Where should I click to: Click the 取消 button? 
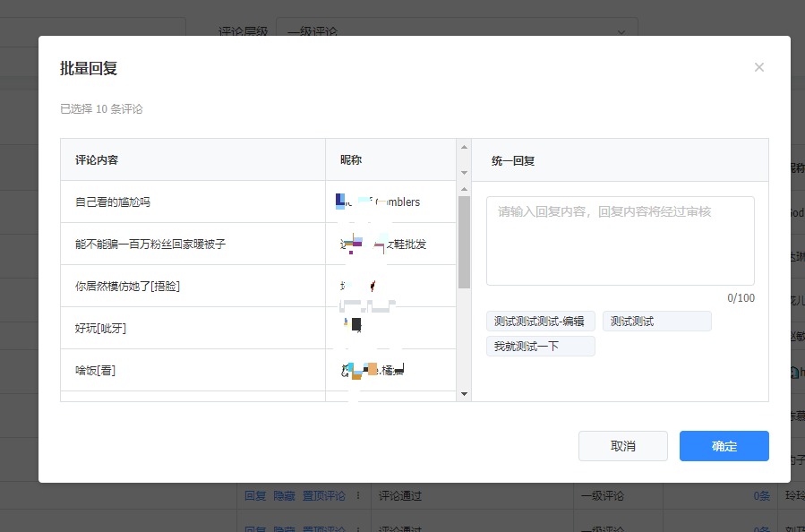pyautogui.click(x=622, y=446)
